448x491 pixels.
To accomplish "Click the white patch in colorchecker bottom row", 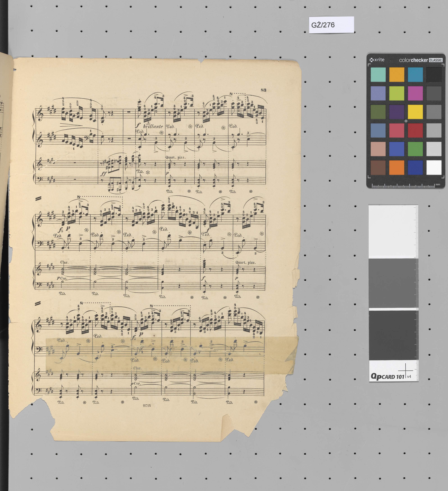I will tap(434, 167).
